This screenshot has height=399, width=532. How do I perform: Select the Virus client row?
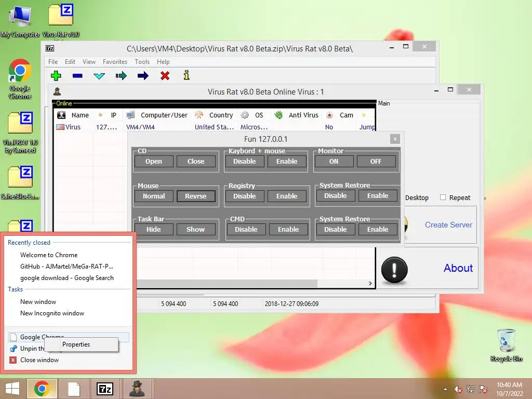tap(215, 127)
